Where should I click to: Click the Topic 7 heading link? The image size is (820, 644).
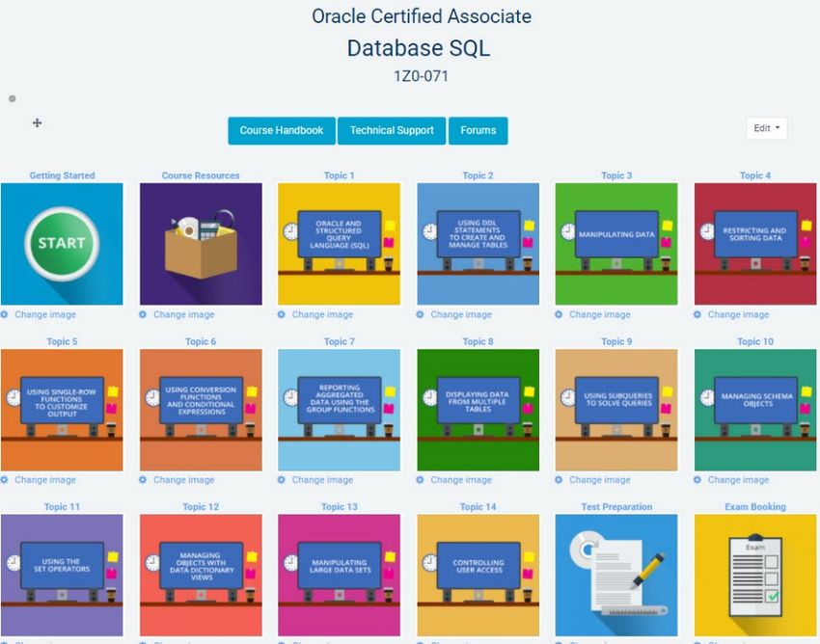point(340,341)
